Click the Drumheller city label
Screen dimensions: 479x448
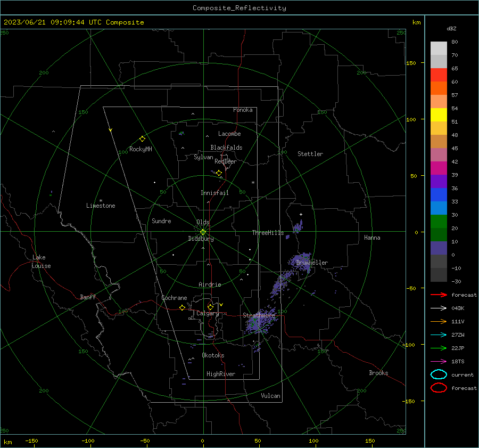pyautogui.click(x=312, y=263)
